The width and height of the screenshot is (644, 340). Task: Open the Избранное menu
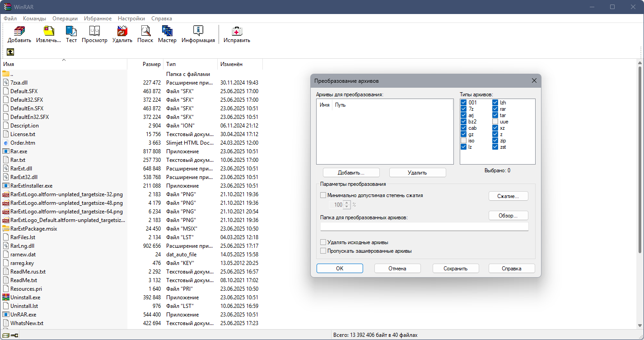[98, 19]
